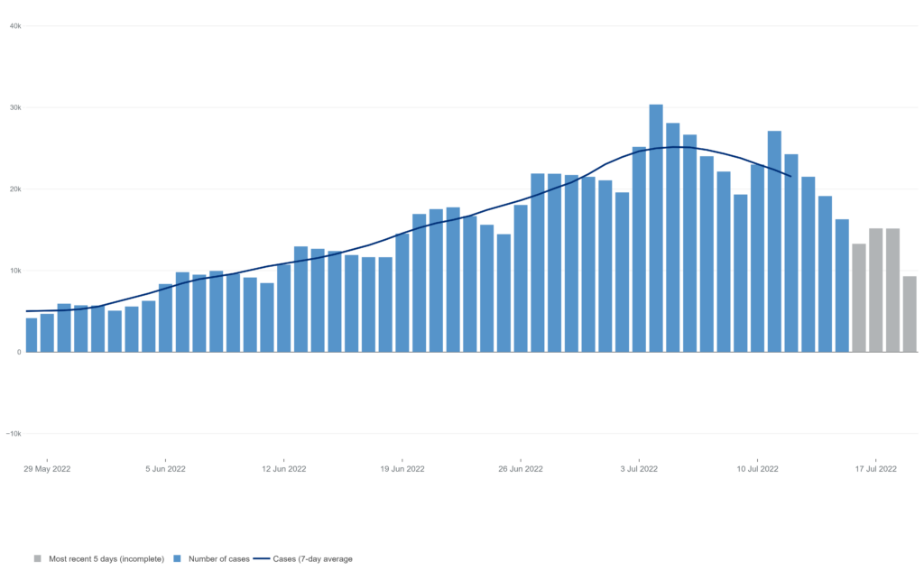
Task: Click the gray incomplete-days legend swatch
Action: [x=38, y=558]
